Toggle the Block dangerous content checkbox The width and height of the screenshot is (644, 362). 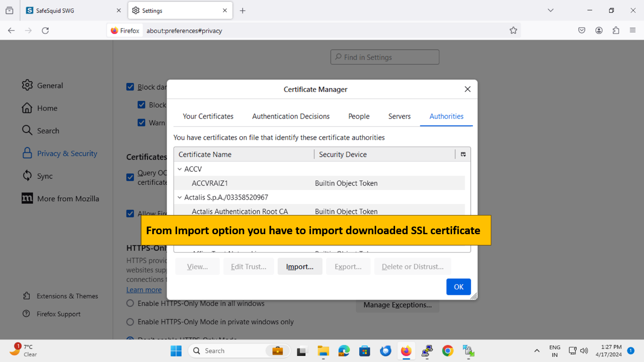130,87
